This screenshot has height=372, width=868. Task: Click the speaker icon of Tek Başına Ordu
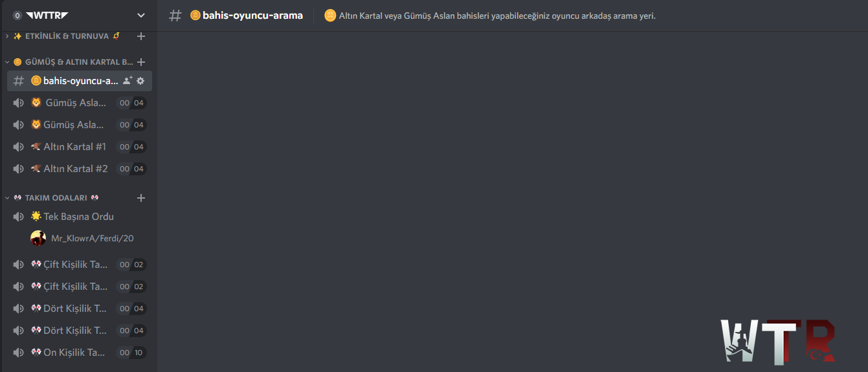point(19,217)
